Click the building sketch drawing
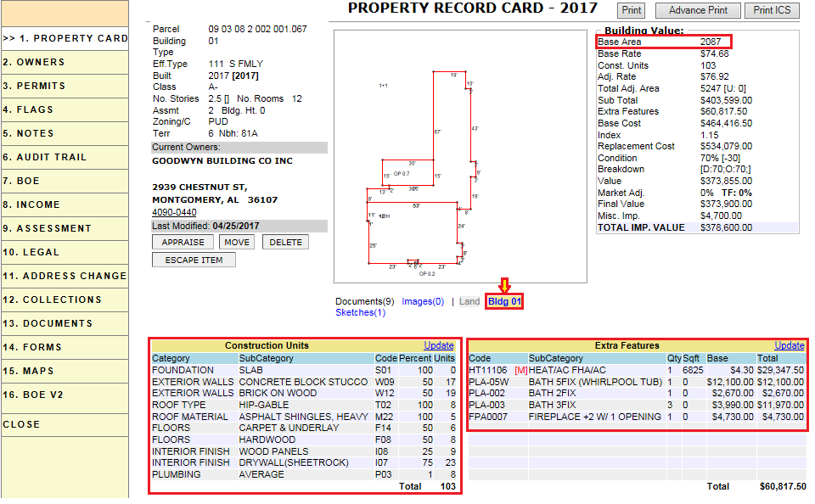 pos(459,156)
